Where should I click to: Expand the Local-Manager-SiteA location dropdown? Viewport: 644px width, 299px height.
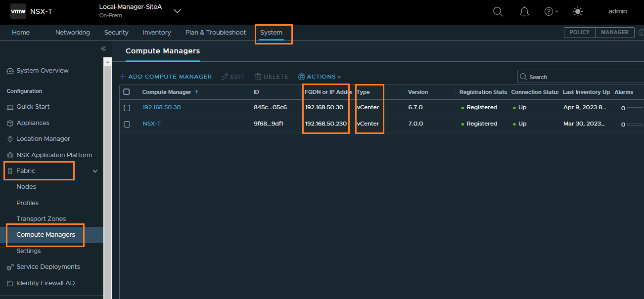coord(177,11)
